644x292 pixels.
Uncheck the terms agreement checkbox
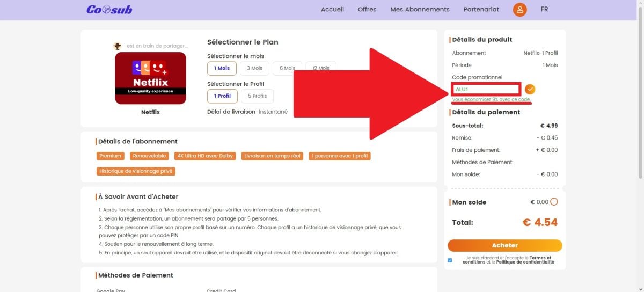point(450,260)
